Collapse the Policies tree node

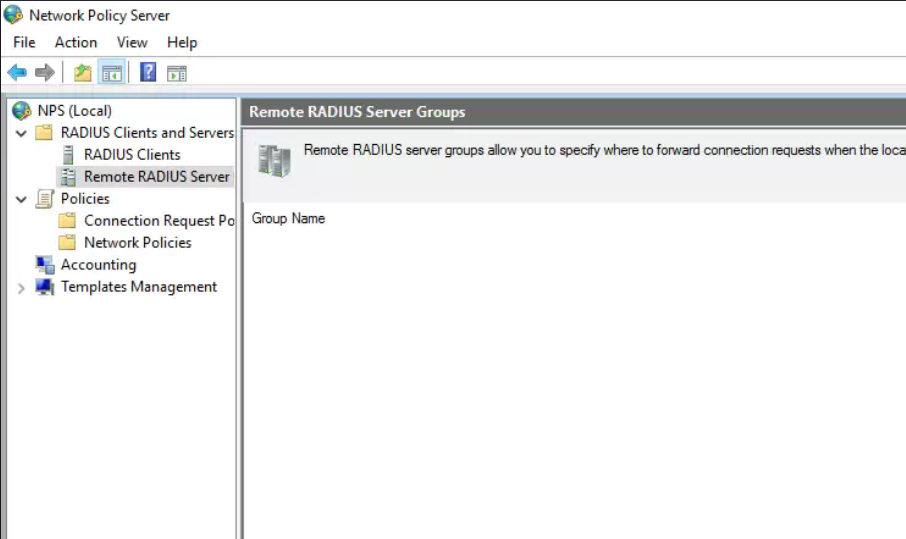point(21,199)
